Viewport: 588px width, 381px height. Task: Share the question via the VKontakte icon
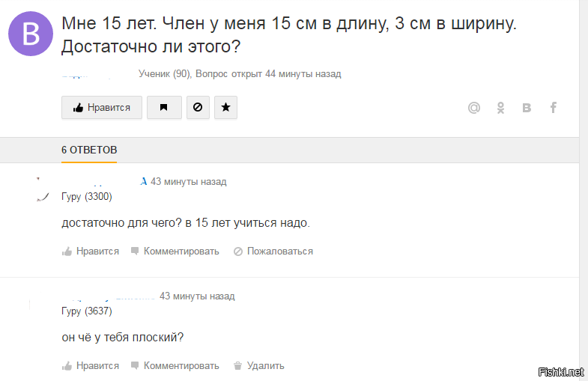coord(527,108)
